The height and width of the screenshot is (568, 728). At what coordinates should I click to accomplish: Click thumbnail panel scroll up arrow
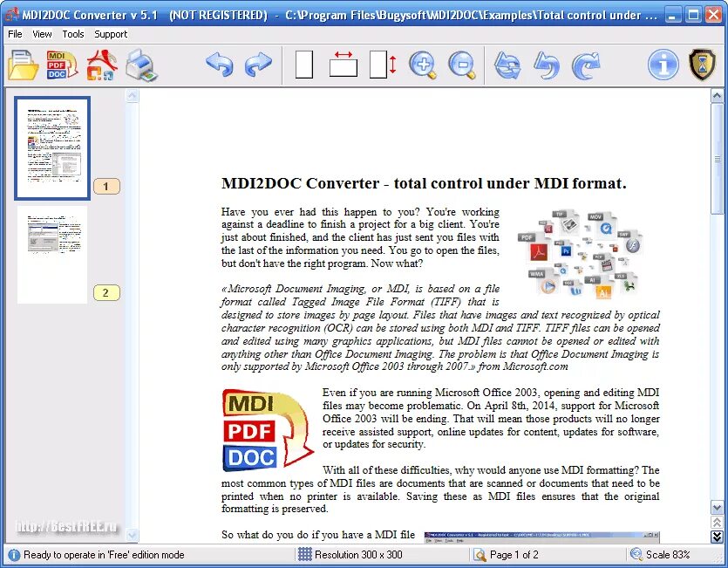(133, 96)
